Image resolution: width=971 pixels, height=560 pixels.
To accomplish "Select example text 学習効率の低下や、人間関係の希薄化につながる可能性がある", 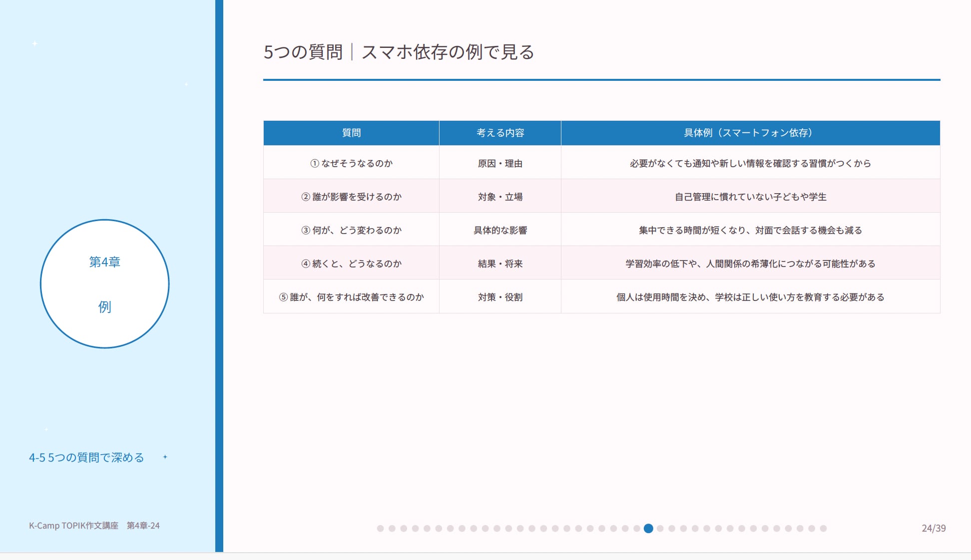I will pos(750,264).
